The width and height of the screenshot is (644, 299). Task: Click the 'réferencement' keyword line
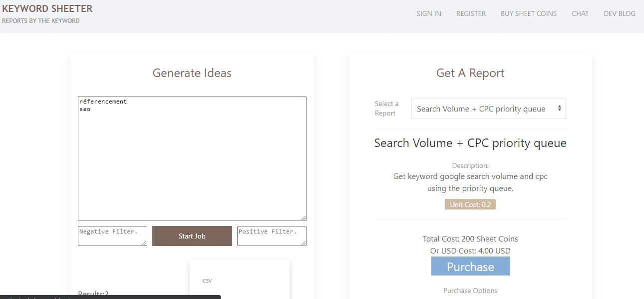(x=103, y=101)
